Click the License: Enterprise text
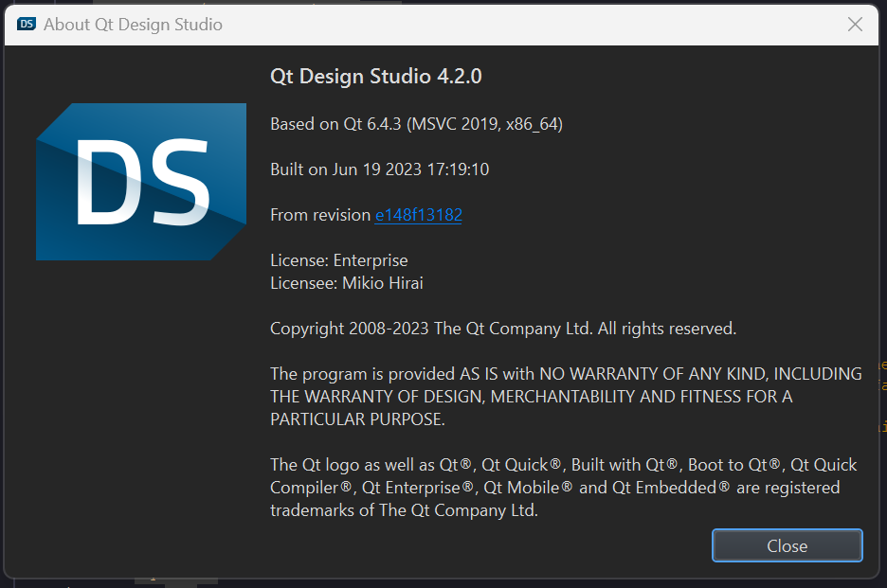 tap(339, 260)
